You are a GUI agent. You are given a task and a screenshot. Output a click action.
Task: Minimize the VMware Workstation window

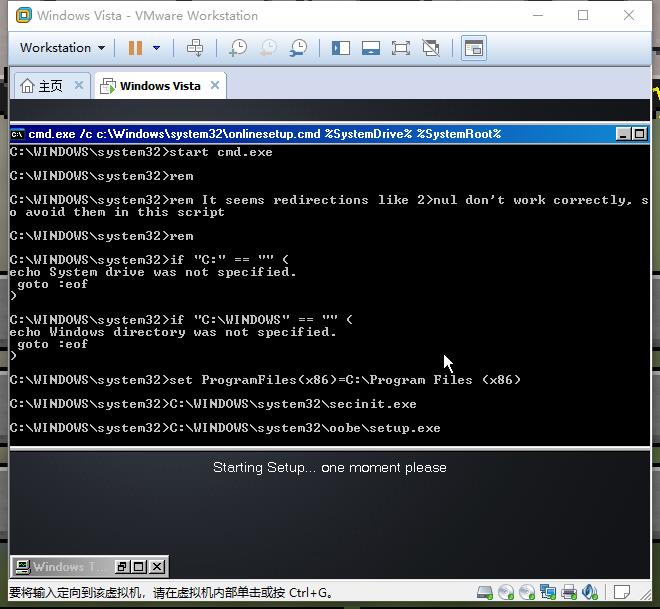pos(538,16)
